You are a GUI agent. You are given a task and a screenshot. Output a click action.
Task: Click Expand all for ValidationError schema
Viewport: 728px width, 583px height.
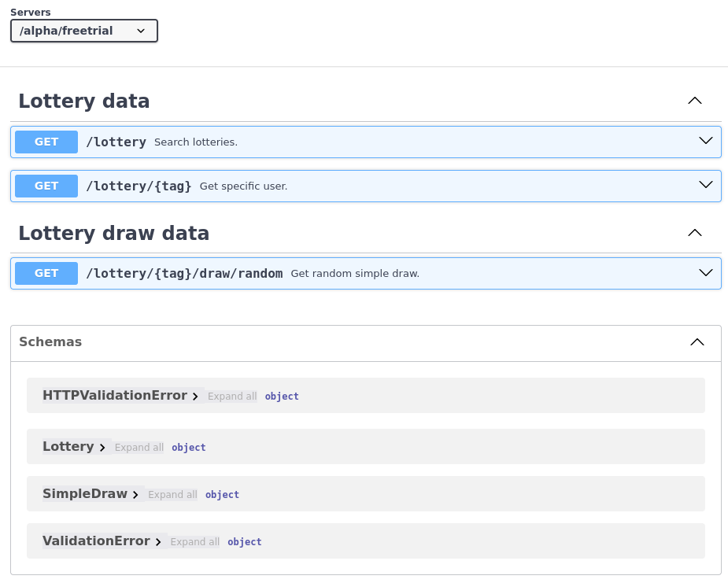click(x=195, y=542)
